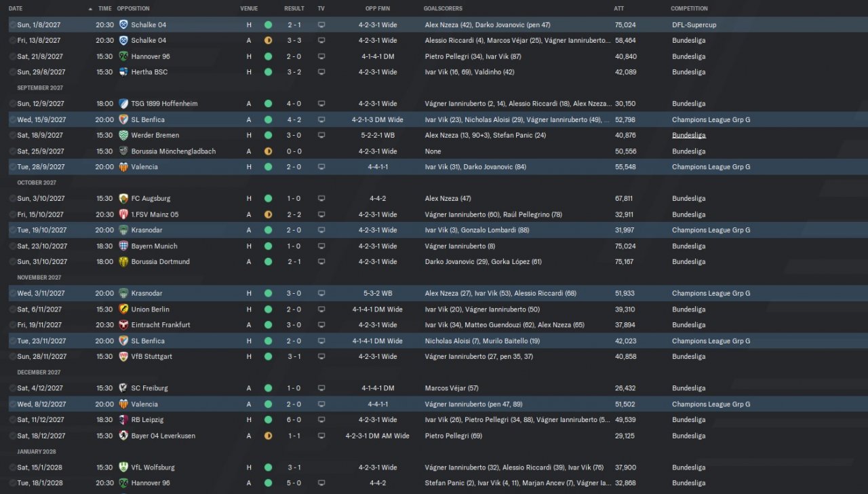868x494 pixels.
Task: Tick the checkbox for the Sun, 12/9/2027 fixture
Action: tap(13, 104)
